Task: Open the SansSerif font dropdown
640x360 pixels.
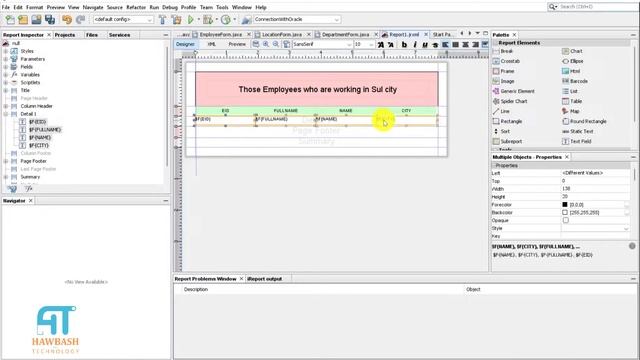Action: [322, 44]
